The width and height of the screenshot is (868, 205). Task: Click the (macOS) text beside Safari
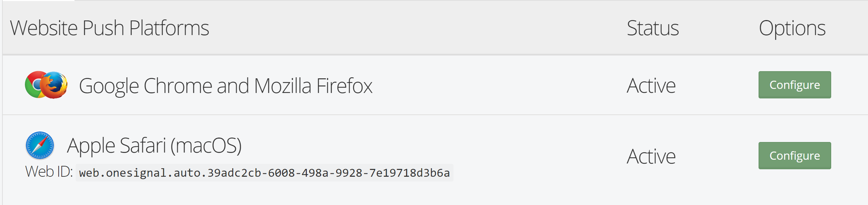[x=206, y=146]
